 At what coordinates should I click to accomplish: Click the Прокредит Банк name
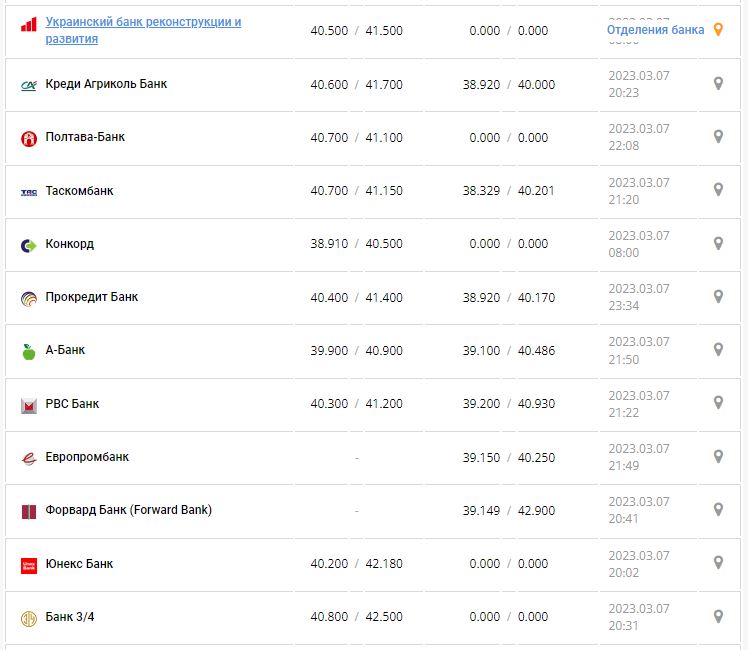click(x=92, y=297)
